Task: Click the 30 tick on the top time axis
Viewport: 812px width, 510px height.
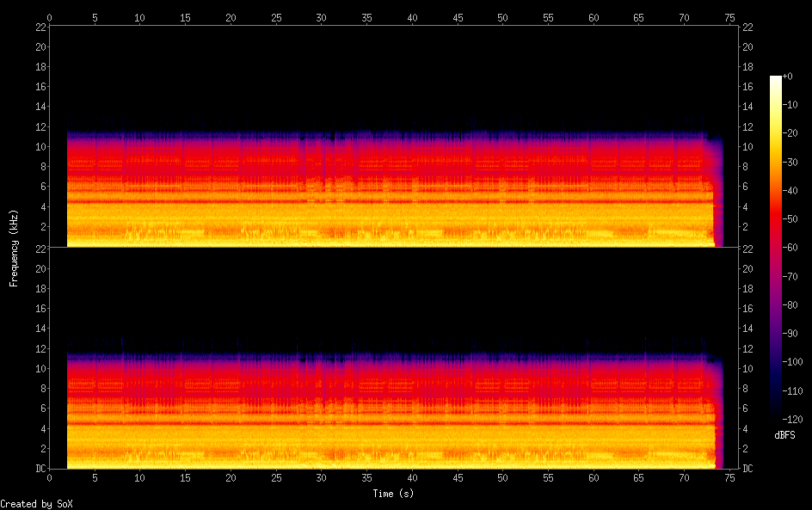Action: [322, 17]
